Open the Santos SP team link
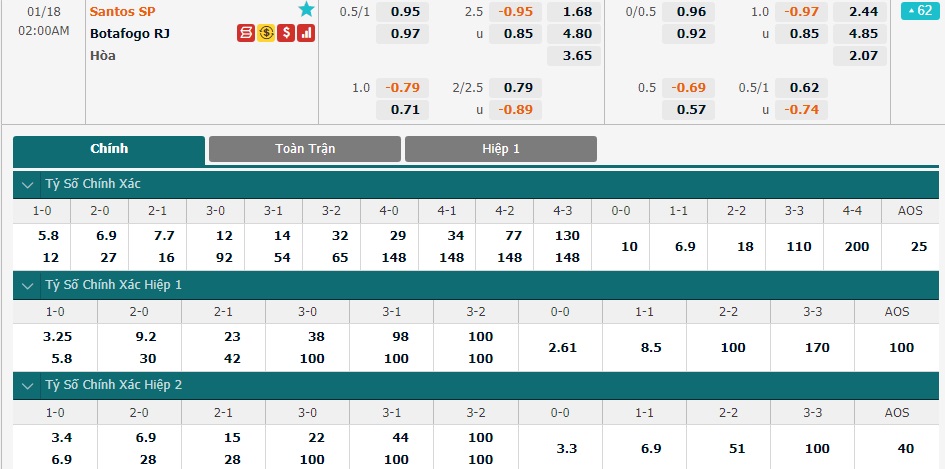The height and width of the screenshot is (469, 945). (123, 11)
